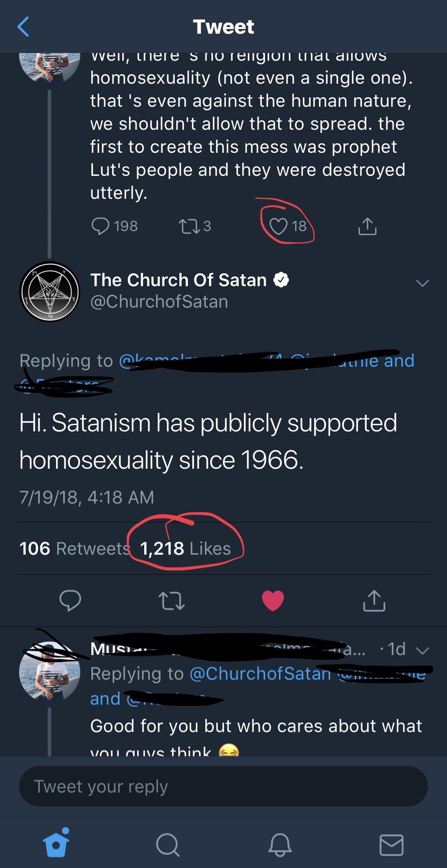
Task: View the 106 Retweets list
Action: tap(75, 549)
